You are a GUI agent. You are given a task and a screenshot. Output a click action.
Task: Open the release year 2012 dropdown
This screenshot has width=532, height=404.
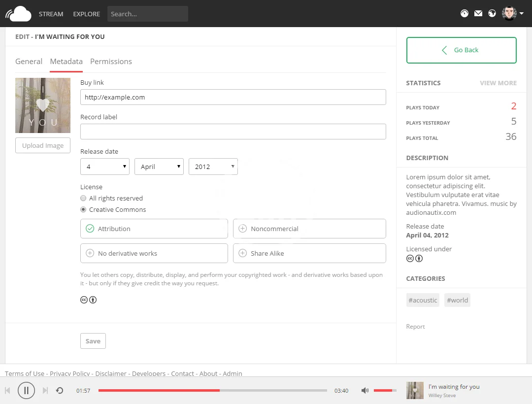pyautogui.click(x=213, y=167)
